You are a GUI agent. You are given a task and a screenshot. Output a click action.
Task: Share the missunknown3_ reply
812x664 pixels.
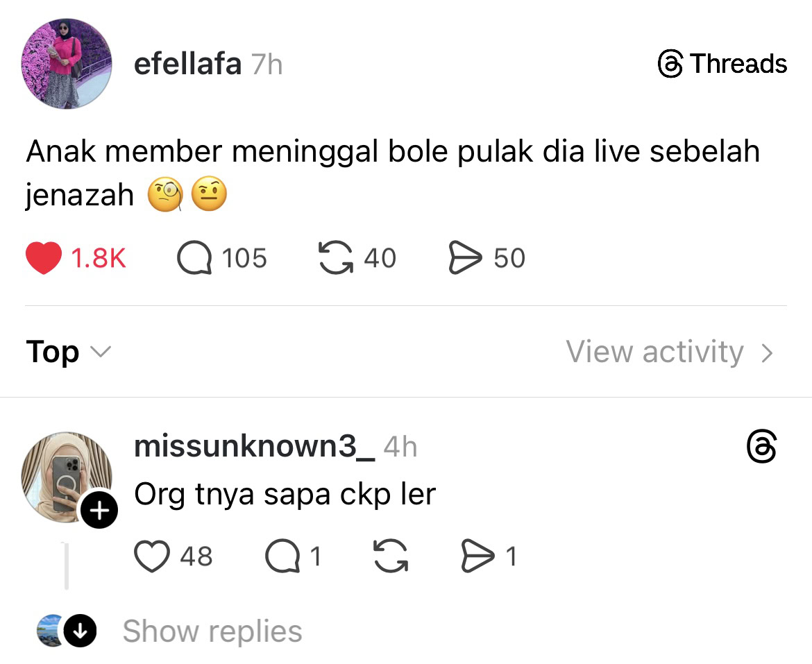(477, 556)
